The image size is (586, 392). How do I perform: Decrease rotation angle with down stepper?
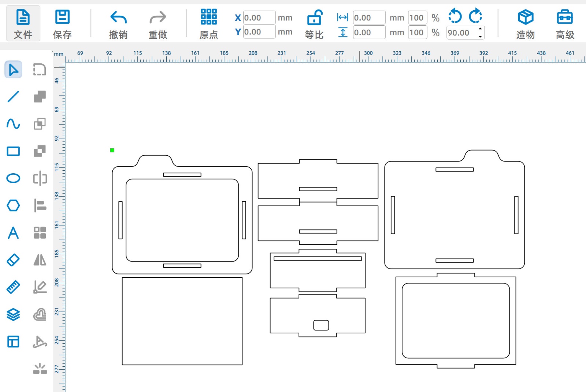click(480, 36)
